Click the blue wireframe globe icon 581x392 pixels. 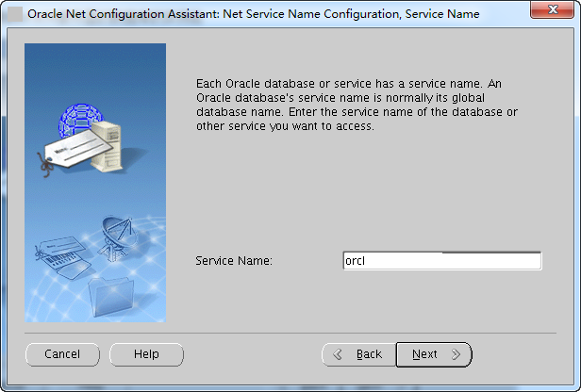coord(79,120)
